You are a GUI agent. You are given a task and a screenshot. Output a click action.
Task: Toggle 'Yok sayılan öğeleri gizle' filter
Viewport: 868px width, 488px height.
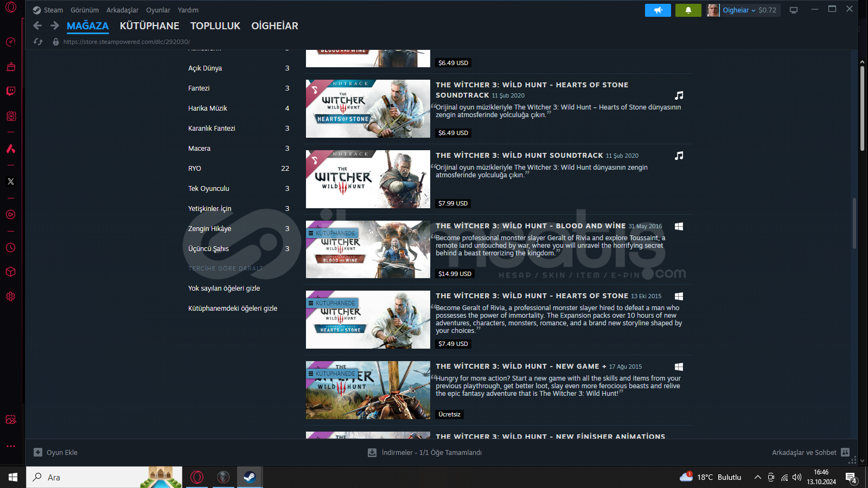pos(224,288)
